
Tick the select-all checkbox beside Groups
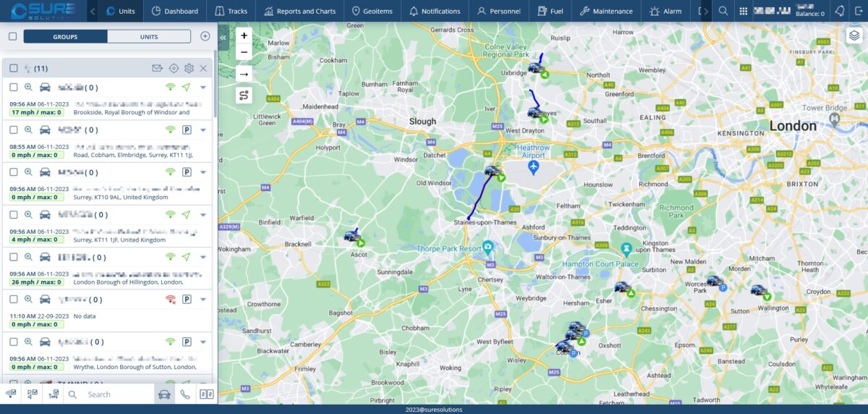(x=12, y=36)
